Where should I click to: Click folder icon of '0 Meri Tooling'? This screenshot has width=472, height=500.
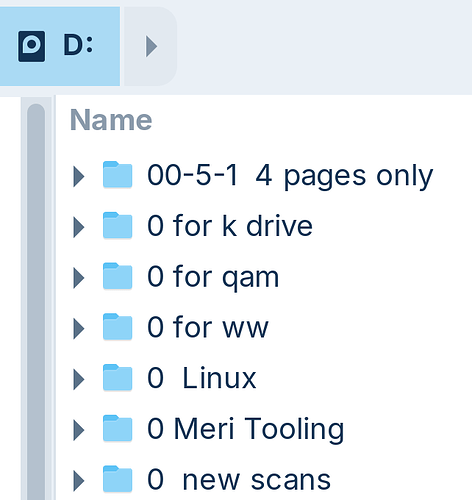click(117, 428)
